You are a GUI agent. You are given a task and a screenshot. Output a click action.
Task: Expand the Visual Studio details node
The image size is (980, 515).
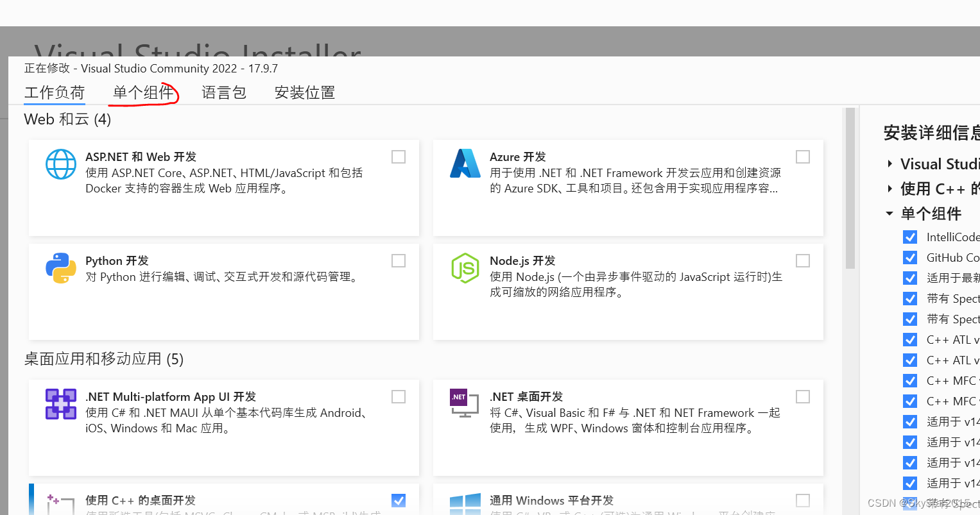point(890,164)
